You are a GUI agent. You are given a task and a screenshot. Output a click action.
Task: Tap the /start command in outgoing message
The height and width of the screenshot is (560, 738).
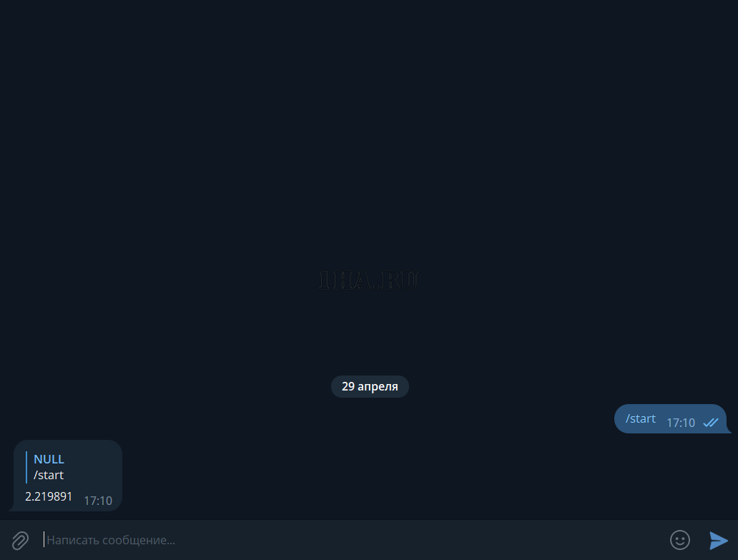pos(640,418)
